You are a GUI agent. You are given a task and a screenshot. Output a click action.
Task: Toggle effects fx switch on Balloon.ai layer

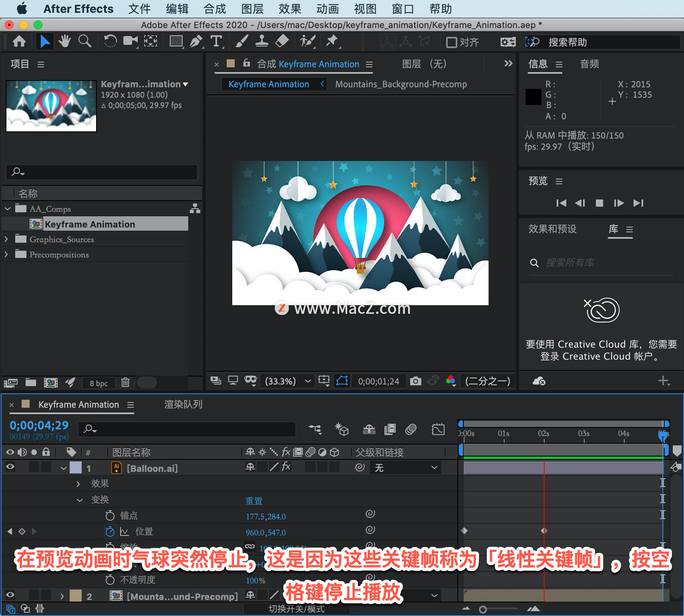pyautogui.click(x=286, y=467)
